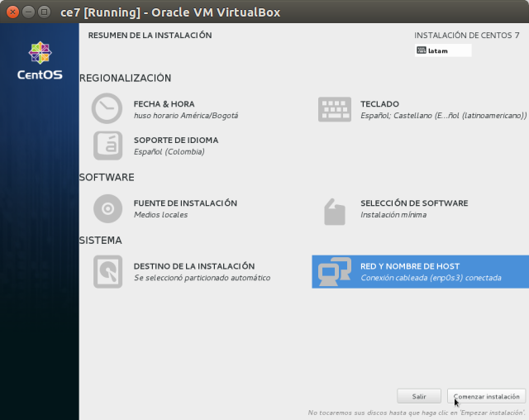
Task: Start with Comenzar instalación button
Action: click(x=486, y=396)
